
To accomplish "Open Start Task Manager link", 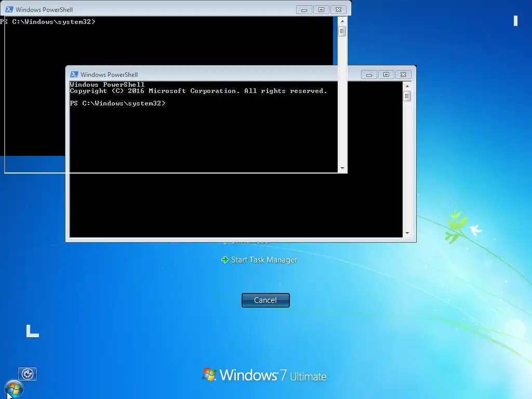I will tap(264, 260).
